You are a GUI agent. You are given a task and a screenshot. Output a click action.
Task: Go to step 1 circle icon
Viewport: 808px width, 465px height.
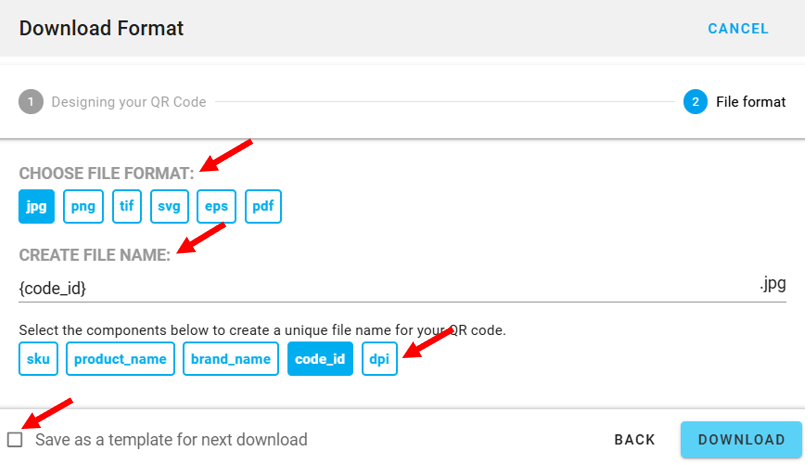tap(31, 102)
